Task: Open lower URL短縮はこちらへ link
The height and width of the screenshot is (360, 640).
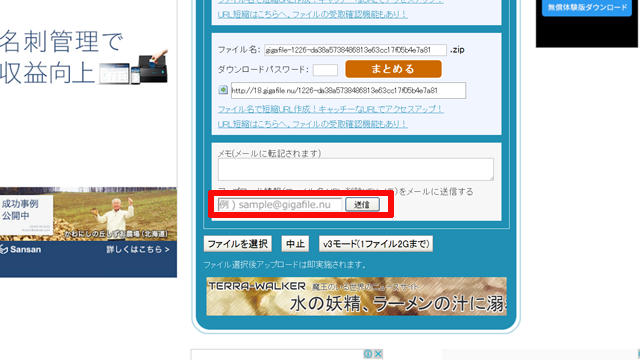Action: point(312,124)
